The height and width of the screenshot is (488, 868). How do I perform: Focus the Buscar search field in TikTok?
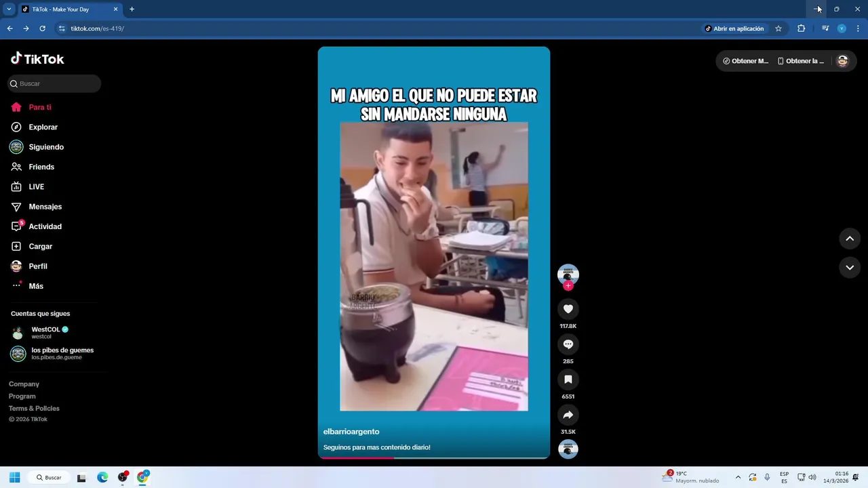click(54, 83)
